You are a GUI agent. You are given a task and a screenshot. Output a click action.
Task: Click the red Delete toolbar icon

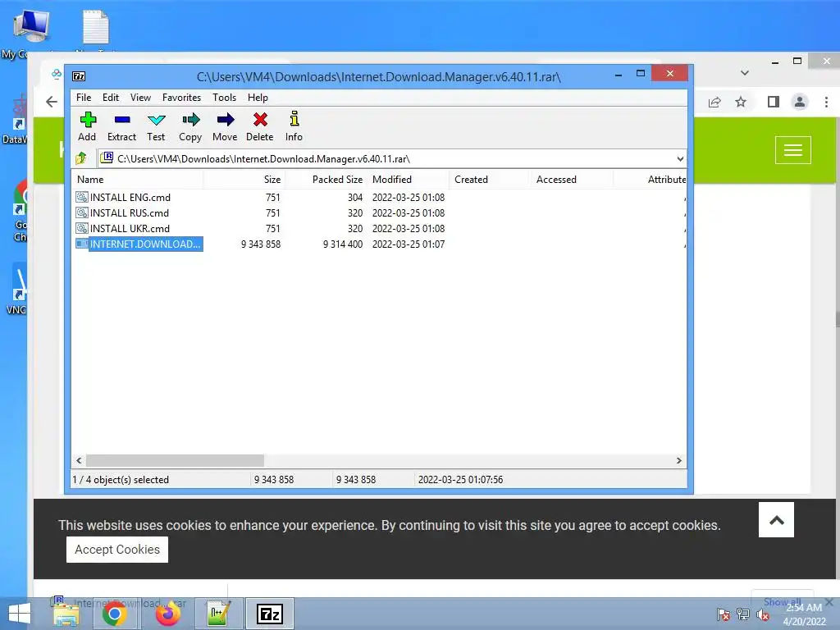tap(260, 126)
